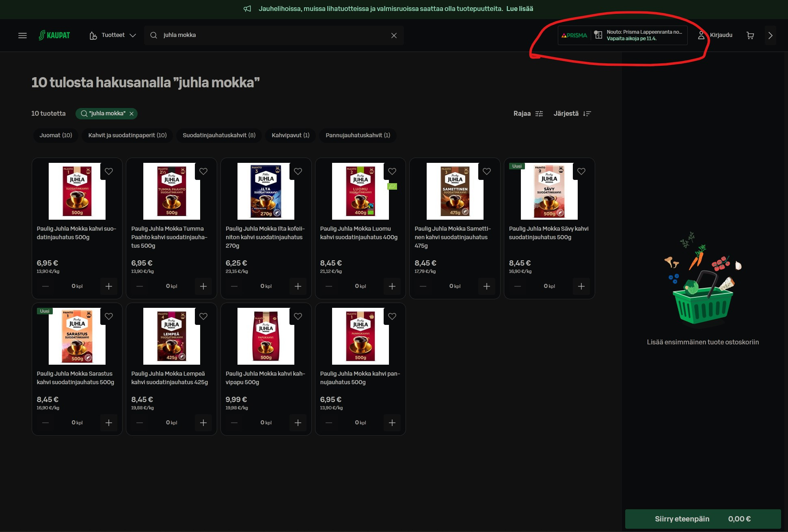This screenshot has height=532, width=788.
Task: Filter by Juomat (10) category
Action: click(56, 135)
